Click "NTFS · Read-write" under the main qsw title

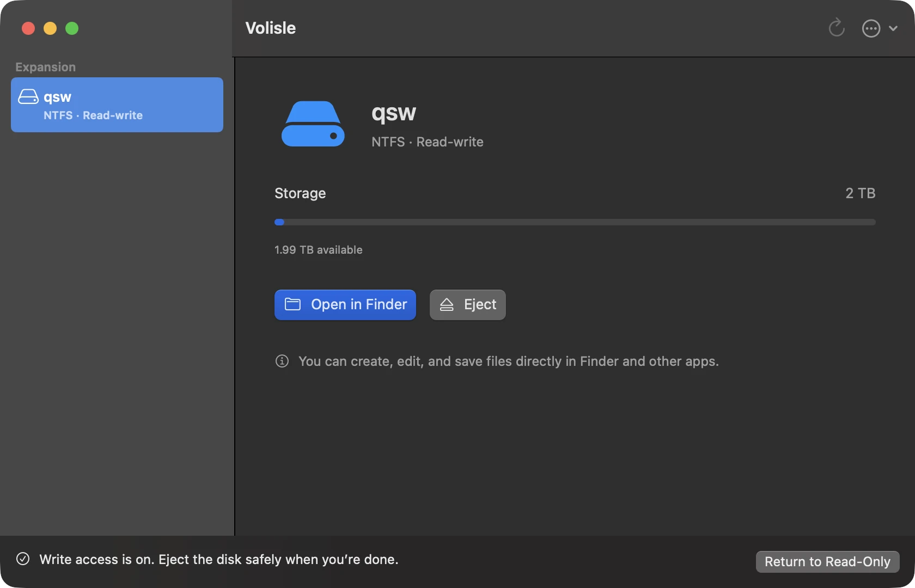click(x=428, y=142)
